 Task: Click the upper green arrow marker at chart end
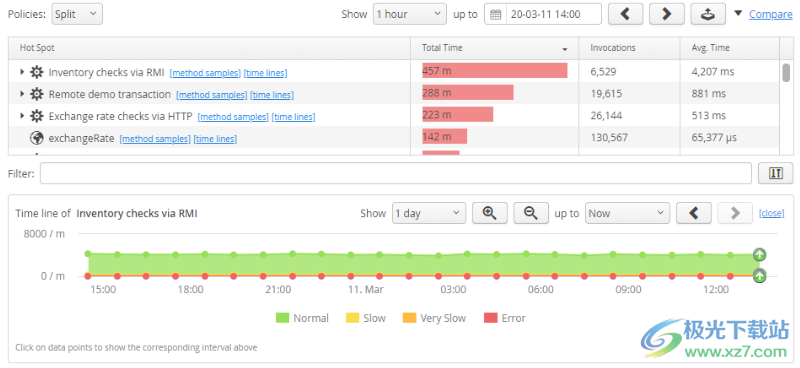coord(760,254)
